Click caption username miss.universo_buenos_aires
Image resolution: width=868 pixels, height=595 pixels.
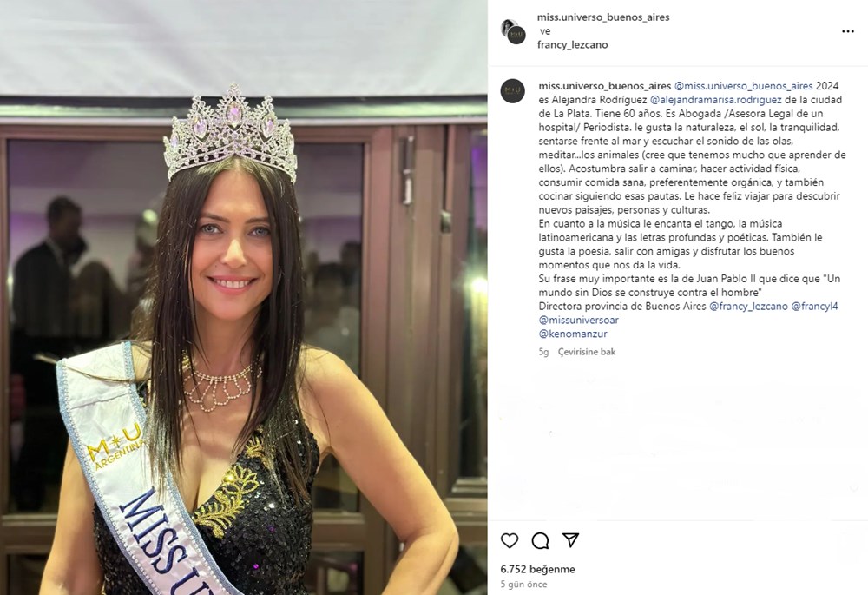click(x=604, y=86)
